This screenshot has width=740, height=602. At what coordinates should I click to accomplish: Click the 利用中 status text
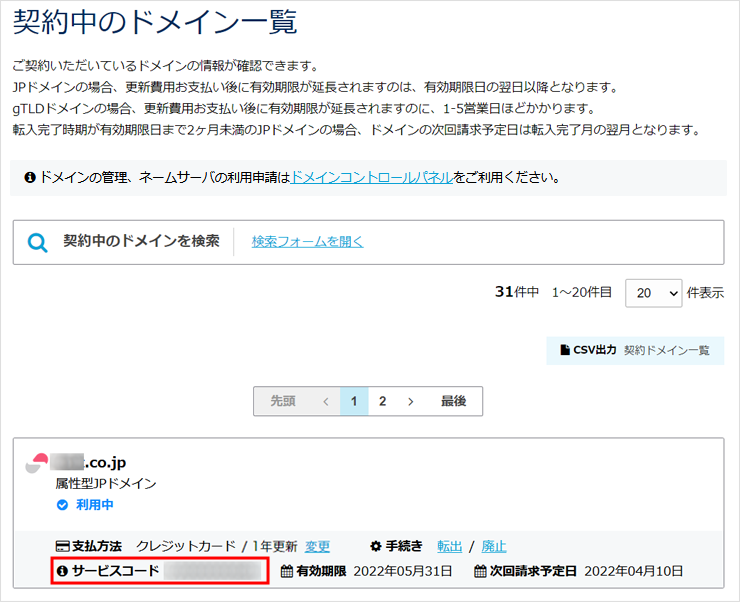point(95,505)
